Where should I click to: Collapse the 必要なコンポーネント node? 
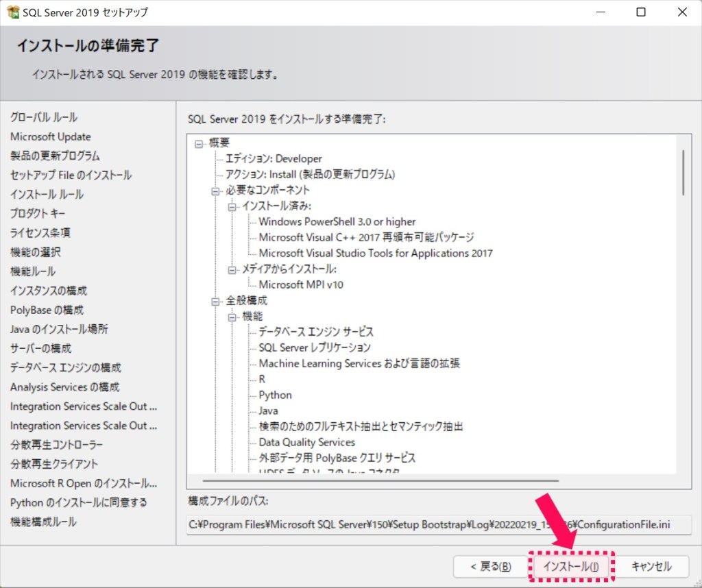[x=215, y=191]
